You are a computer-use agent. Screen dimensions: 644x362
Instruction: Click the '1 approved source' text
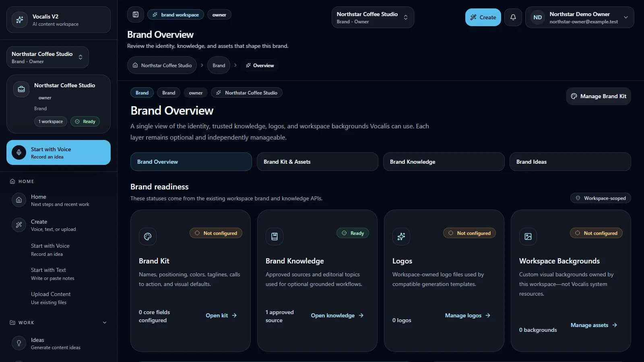point(280,316)
